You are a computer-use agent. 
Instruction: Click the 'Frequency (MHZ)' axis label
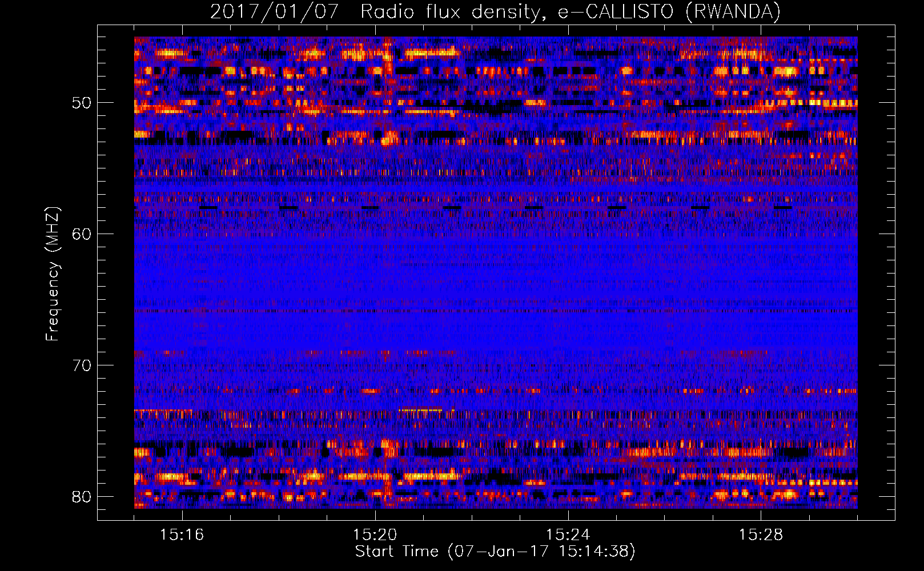[53, 274]
